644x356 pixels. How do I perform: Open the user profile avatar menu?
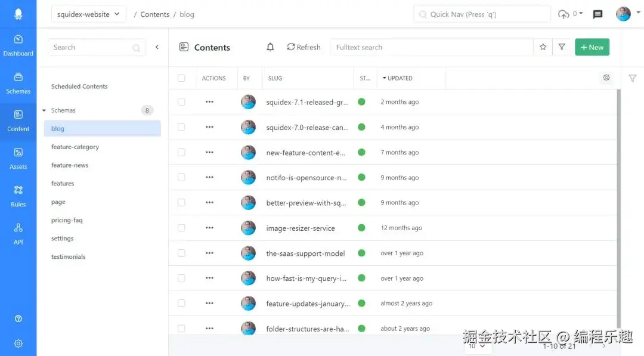(623, 14)
